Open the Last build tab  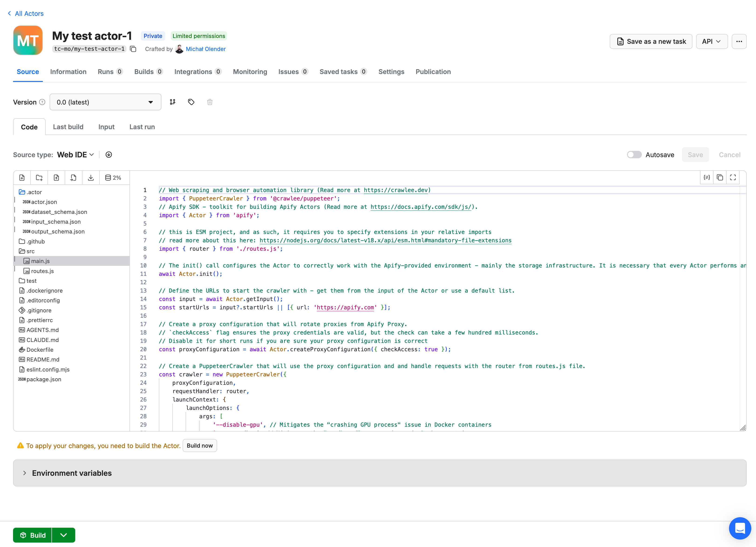[68, 127]
